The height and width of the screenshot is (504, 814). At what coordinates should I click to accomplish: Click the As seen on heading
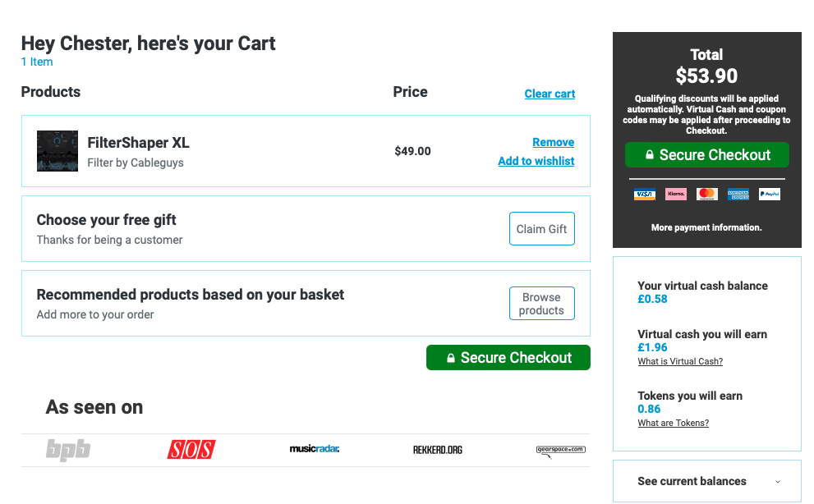coord(94,407)
